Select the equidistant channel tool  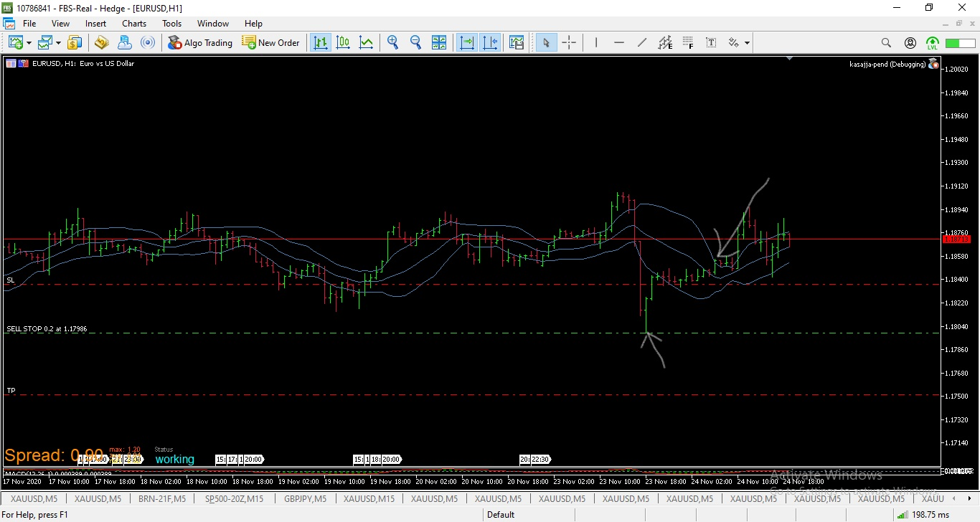(x=665, y=43)
